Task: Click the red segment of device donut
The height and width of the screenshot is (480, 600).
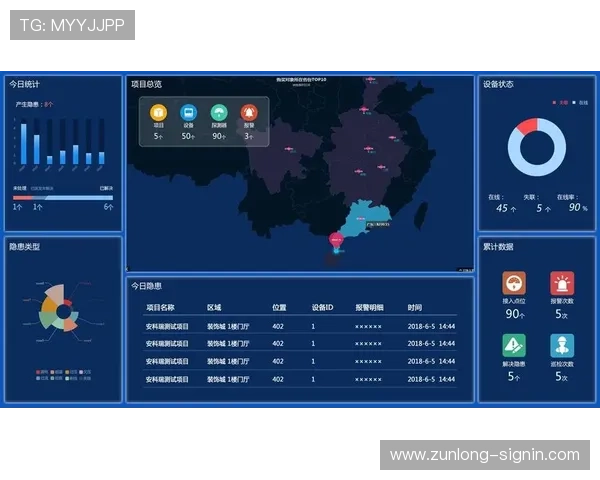Action: pyautogui.click(x=528, y=126)
